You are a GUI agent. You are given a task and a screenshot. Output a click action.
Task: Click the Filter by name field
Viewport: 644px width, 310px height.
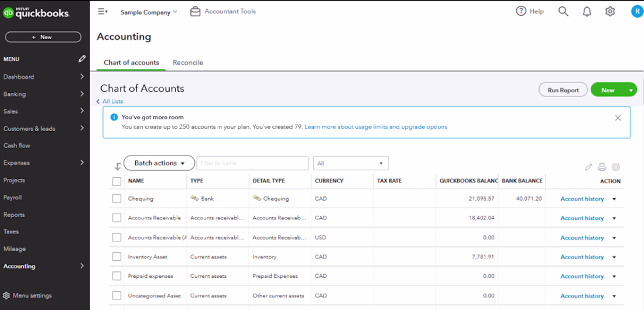click(x=252, y=163)
